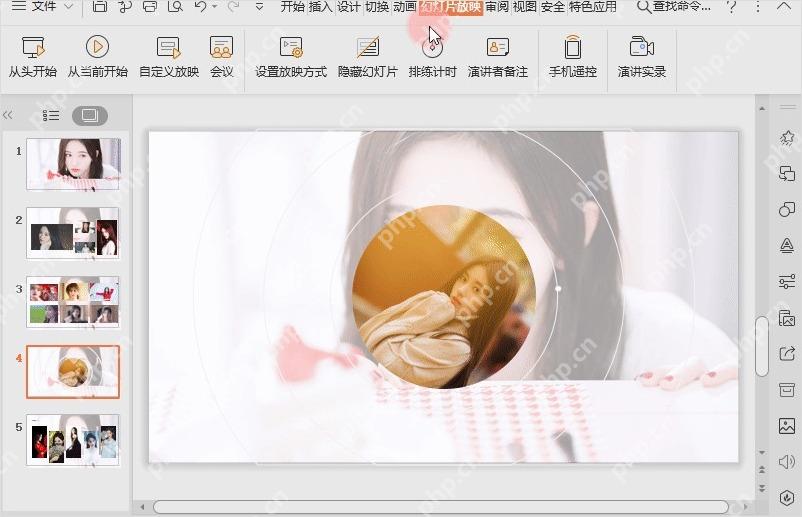
Task: Select slide 4 thumbnail
Action: click(73, 372)
